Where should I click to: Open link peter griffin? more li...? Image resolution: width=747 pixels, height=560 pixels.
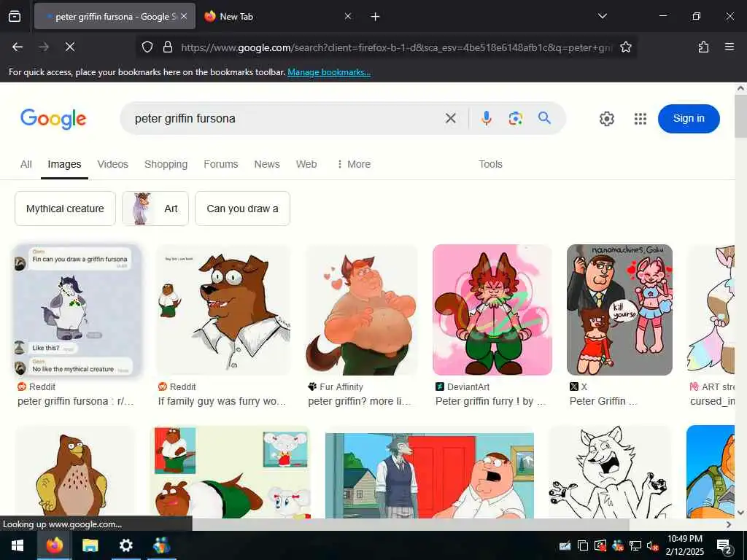point(359,402)
